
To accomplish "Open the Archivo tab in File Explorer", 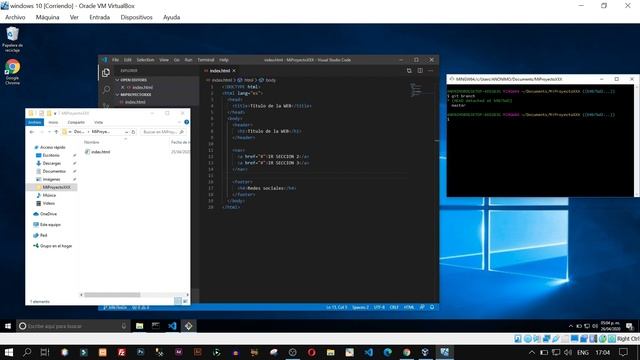I will (35, 122).
